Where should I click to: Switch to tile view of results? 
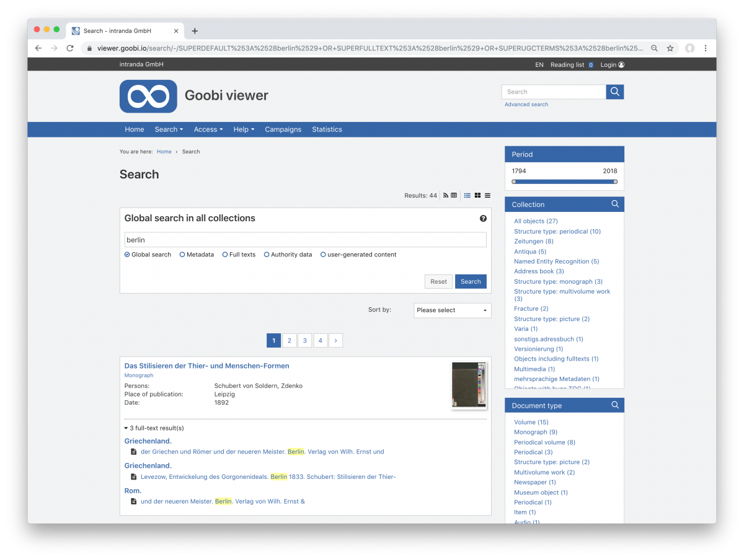[x=477, y=195]
